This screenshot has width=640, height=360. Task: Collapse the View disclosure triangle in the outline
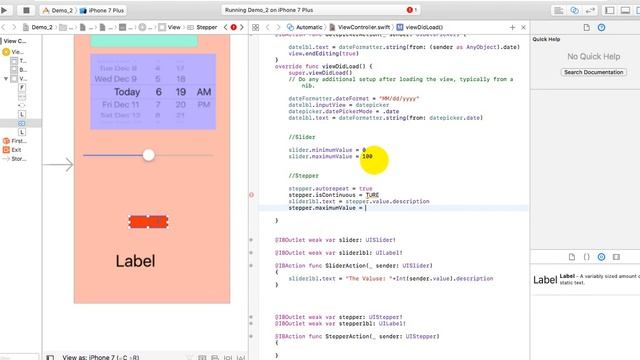(6, 78)
